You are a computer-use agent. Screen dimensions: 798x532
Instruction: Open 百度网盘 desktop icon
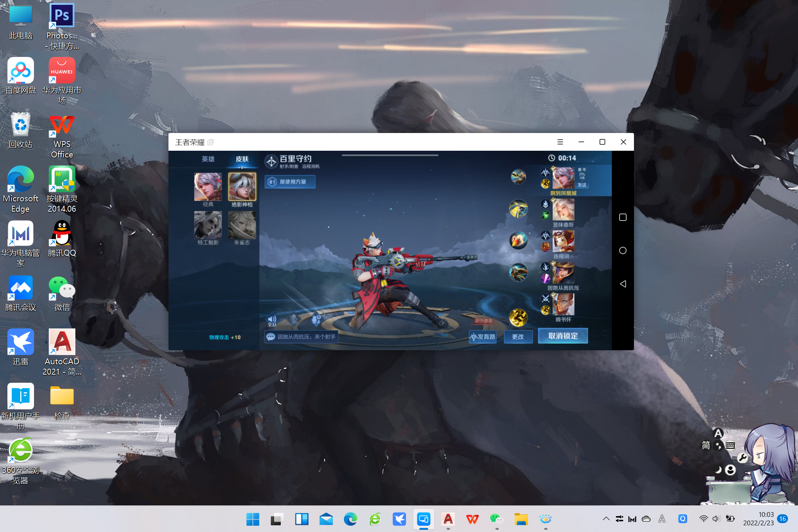click(x=21, y=76)
